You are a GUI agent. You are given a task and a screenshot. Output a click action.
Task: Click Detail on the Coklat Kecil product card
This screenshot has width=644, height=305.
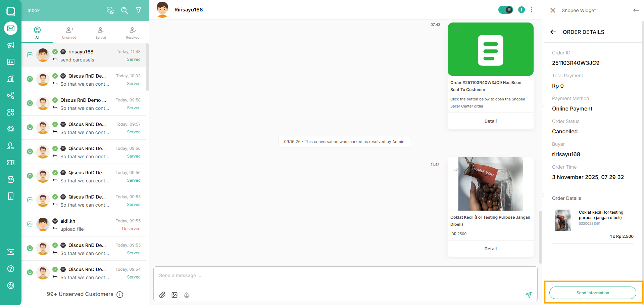pos(490,249)
